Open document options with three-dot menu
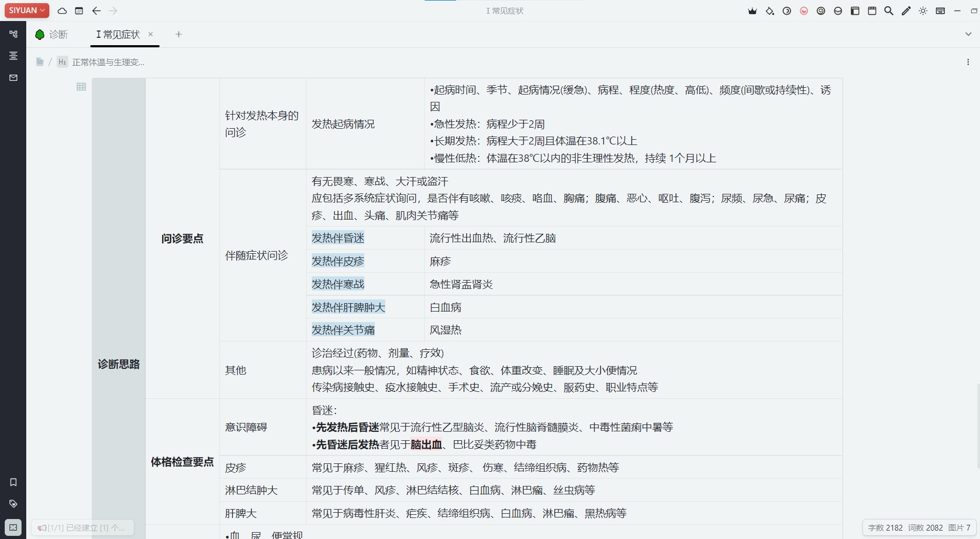Screen dimensions: 980x539 [968, 61]
